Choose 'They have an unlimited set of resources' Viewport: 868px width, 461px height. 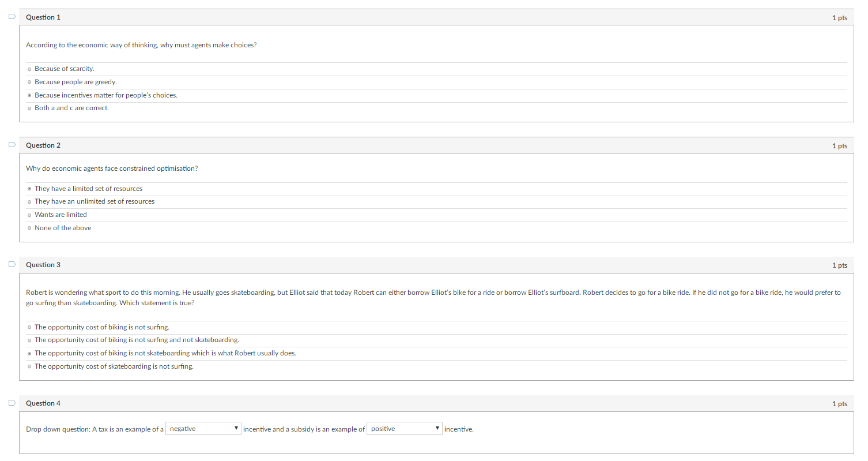pos(29,202)
